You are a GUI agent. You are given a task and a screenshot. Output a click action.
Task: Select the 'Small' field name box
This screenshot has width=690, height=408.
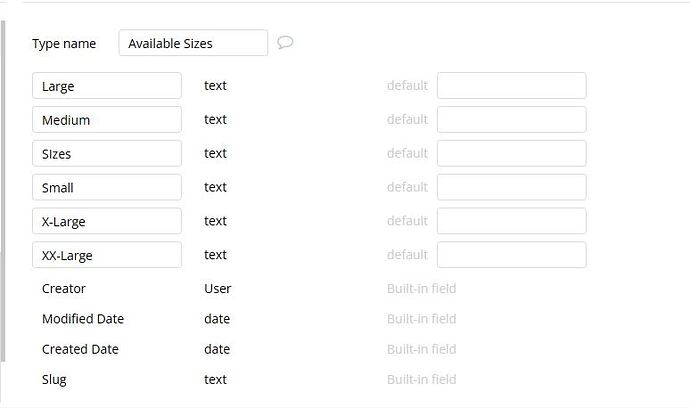[x=107, y=187]
